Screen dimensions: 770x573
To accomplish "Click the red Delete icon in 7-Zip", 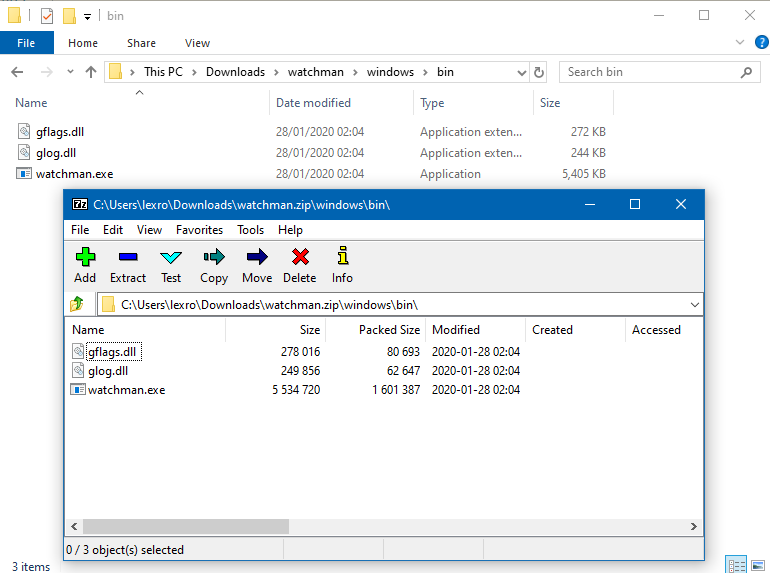I will [x=300, y=256].
